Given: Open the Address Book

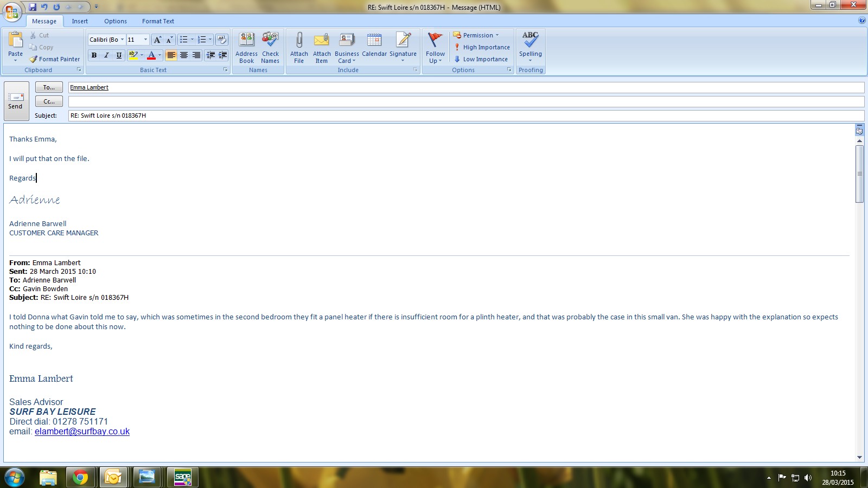Looking at the screenshot, I should pos(246,48).
